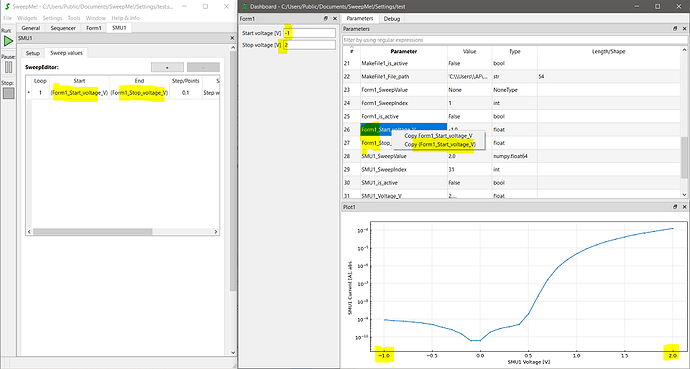Undock the Plot1 panel
This screenshot has width=690, height=369.
click(x=675, y=207)
